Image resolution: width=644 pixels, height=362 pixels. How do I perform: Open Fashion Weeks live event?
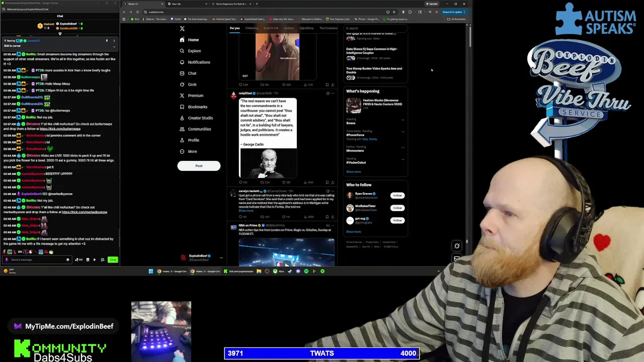[376, 105]
